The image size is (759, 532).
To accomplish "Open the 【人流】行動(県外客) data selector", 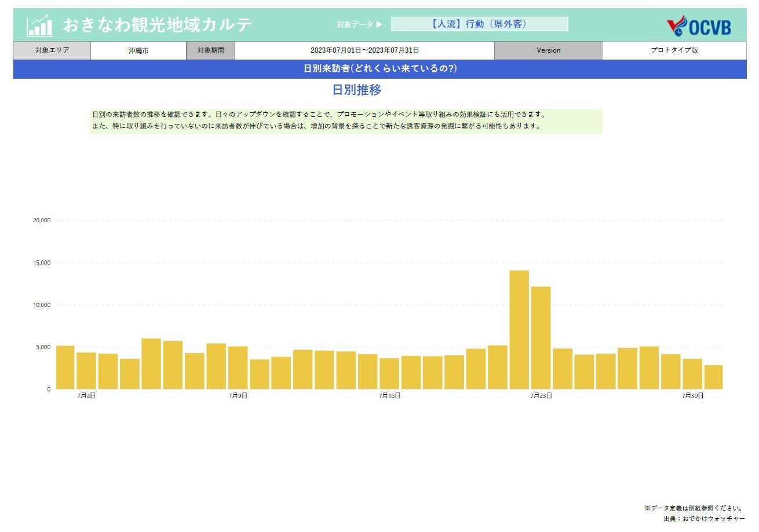I will (479, 24).
